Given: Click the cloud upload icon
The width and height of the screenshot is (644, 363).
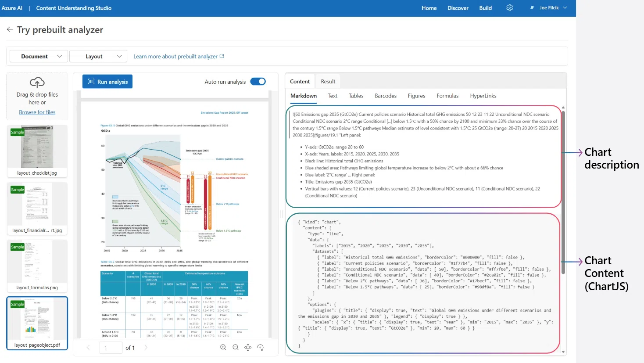Looking at the screenshot, I should [37, 83].
